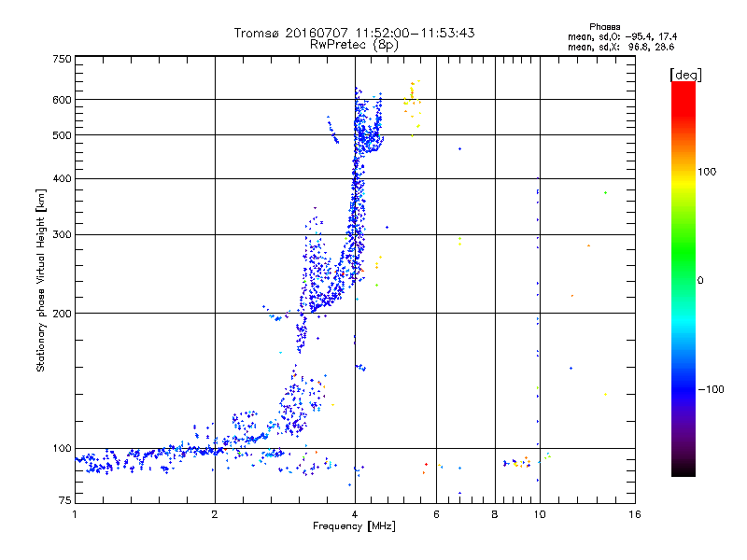Click the black bottom end of the colorbar
This screenshot has width=747, height=560.
684,469
